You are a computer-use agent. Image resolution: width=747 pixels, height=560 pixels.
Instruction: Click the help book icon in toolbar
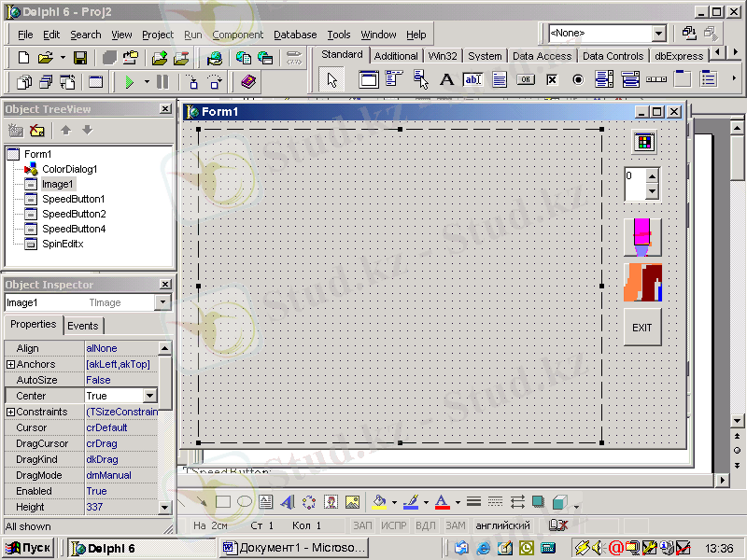coord(247,82)
